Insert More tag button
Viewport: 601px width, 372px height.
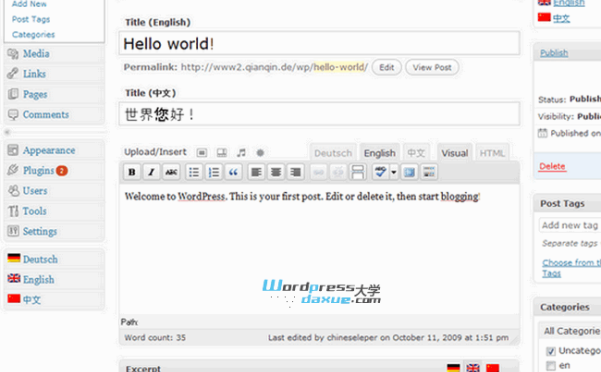(357, 172)
